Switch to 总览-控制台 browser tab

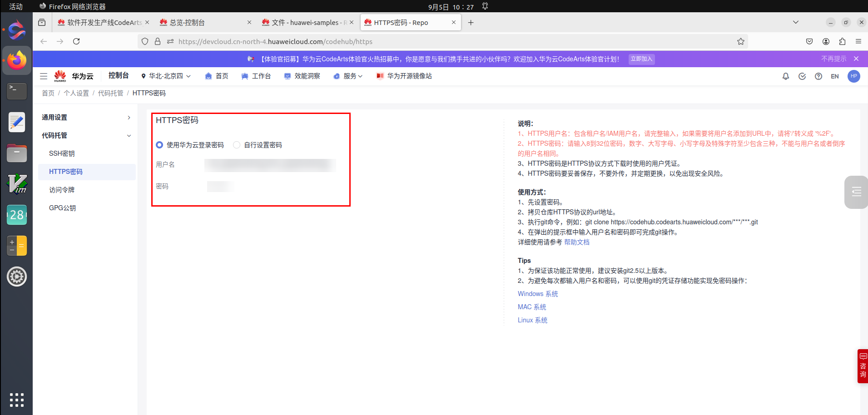pos(206,22)
